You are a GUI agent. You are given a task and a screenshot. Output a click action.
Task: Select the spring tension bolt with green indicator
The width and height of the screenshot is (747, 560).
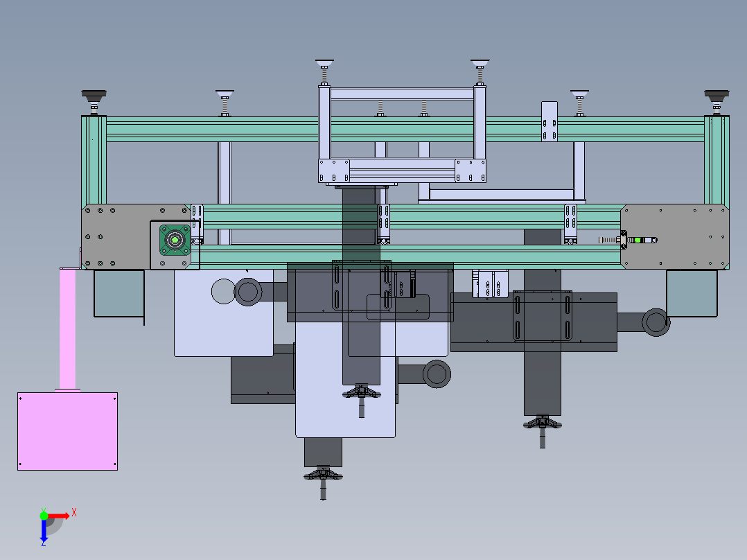pyautogui.click(x=628, y=240)
